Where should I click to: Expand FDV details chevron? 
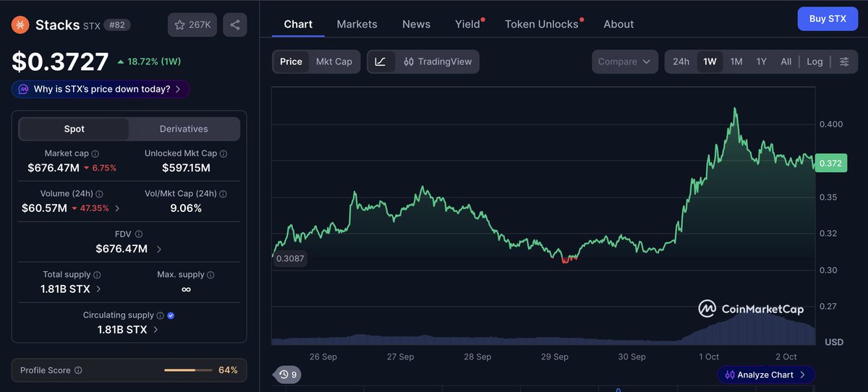(159, 249)
